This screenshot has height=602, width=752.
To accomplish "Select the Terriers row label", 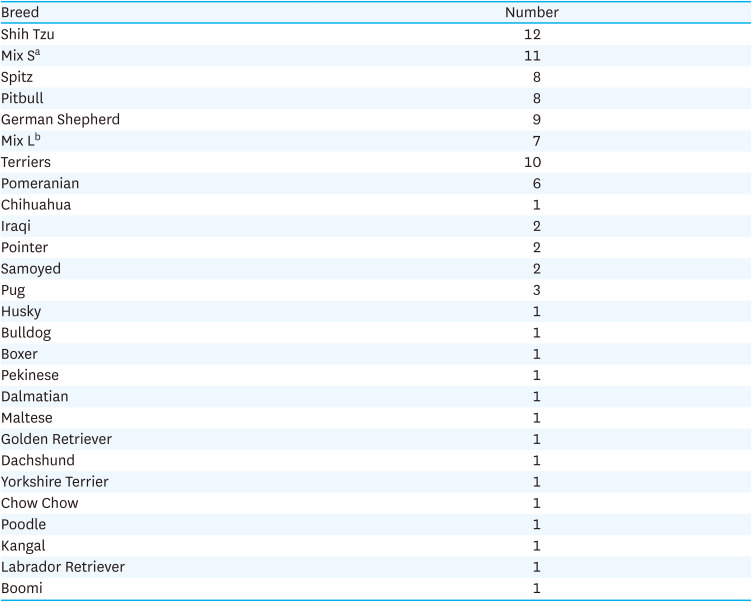I will tap(26, 162).
